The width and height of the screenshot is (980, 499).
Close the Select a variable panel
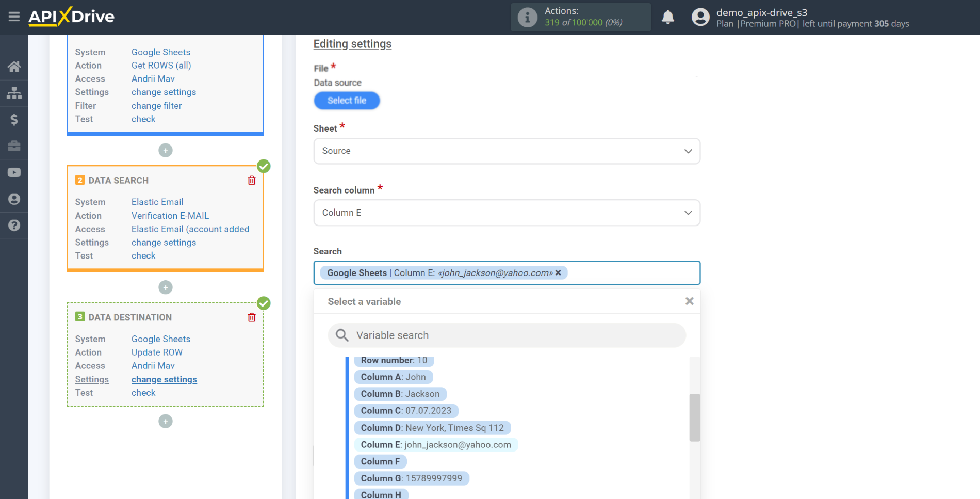(x=689, y=301)
